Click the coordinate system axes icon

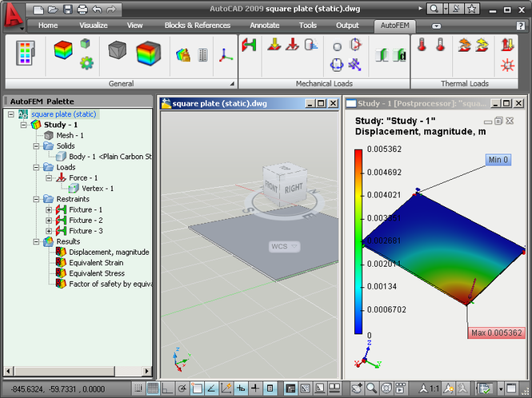coord(226,55)
